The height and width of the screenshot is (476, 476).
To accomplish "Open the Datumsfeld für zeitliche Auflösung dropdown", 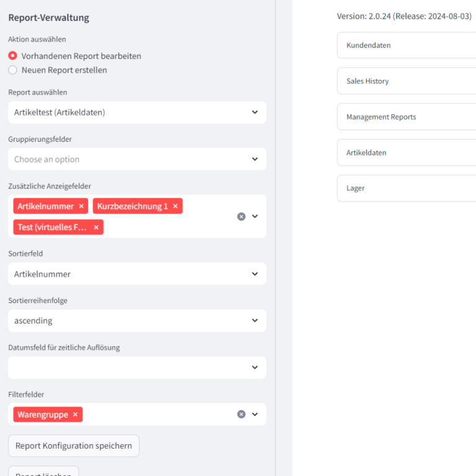I will 137,368.
